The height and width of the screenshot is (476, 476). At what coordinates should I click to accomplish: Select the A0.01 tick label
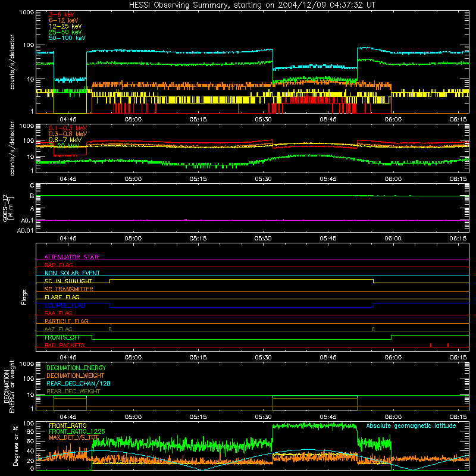(x=26, y=231)
